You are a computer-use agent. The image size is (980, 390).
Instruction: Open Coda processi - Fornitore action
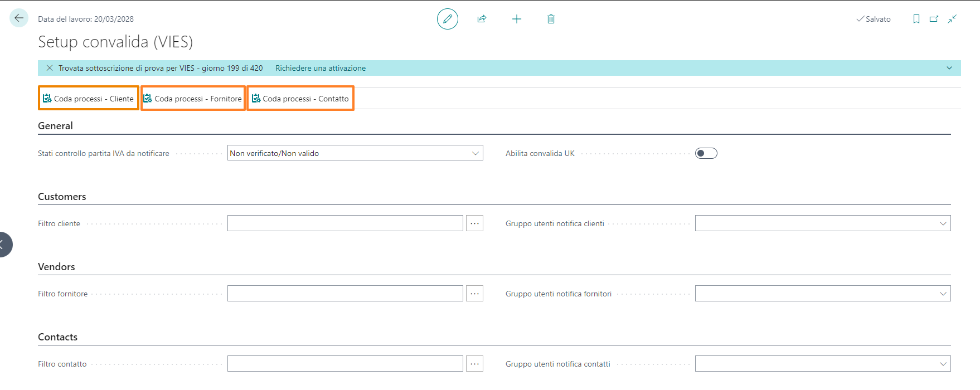(x=193, y=99)
